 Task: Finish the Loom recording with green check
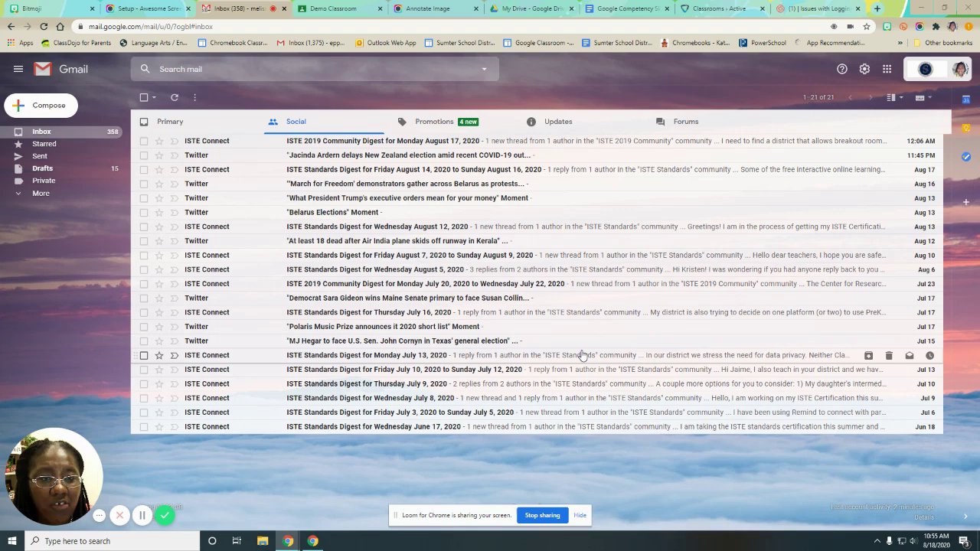tap(165, 515)
